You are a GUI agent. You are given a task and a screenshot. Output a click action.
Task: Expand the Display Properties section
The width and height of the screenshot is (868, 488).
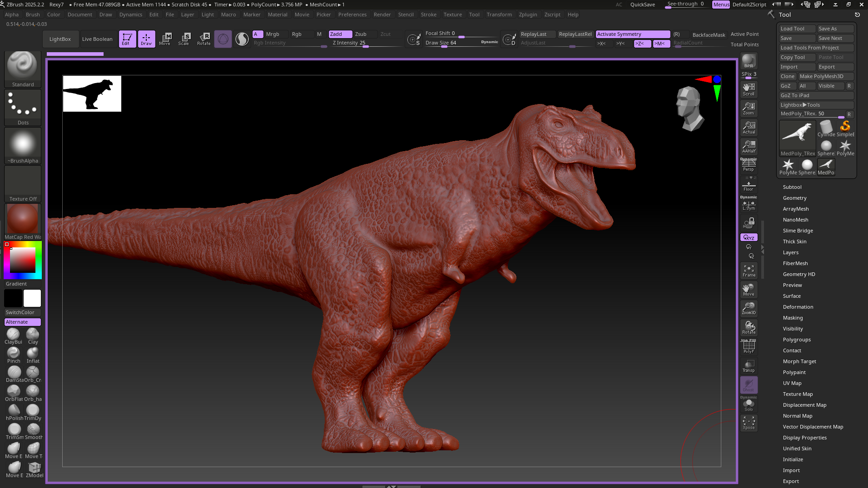(804, 438)
